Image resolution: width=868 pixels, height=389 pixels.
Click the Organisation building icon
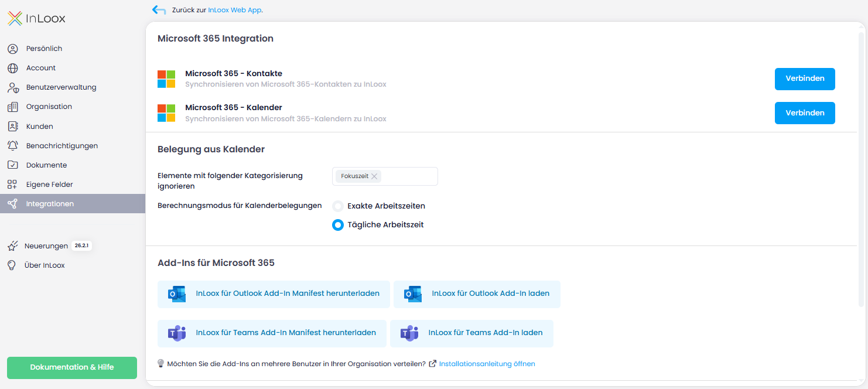(x=13, y=107)
